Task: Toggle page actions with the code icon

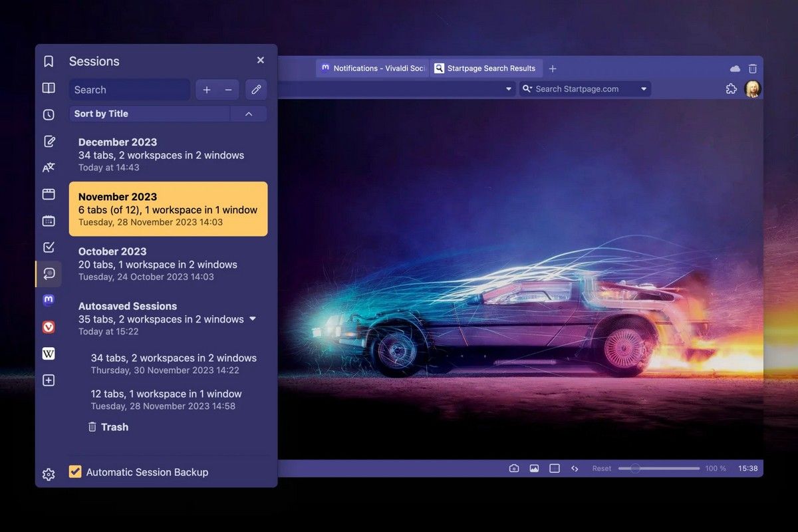Action: (x=575, y=468)
